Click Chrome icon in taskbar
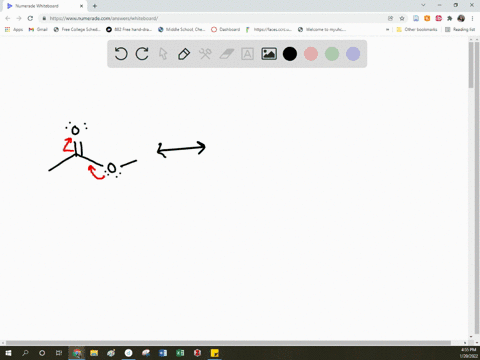This screenshot has width=480, height=360. 77,353
